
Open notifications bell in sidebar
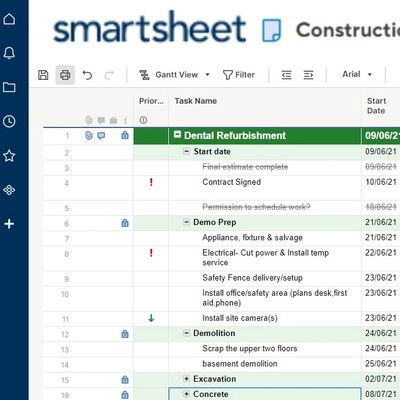pos(9,53)
